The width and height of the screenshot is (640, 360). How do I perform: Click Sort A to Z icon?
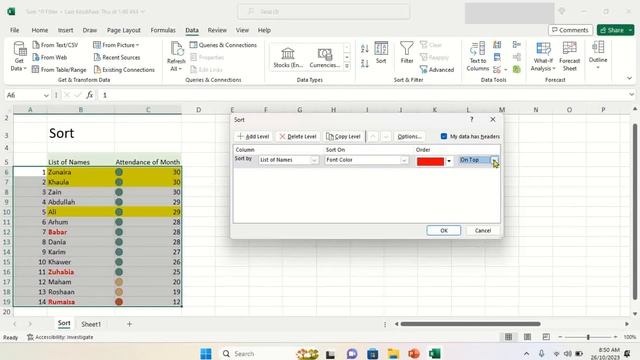(x=365, y=49)
